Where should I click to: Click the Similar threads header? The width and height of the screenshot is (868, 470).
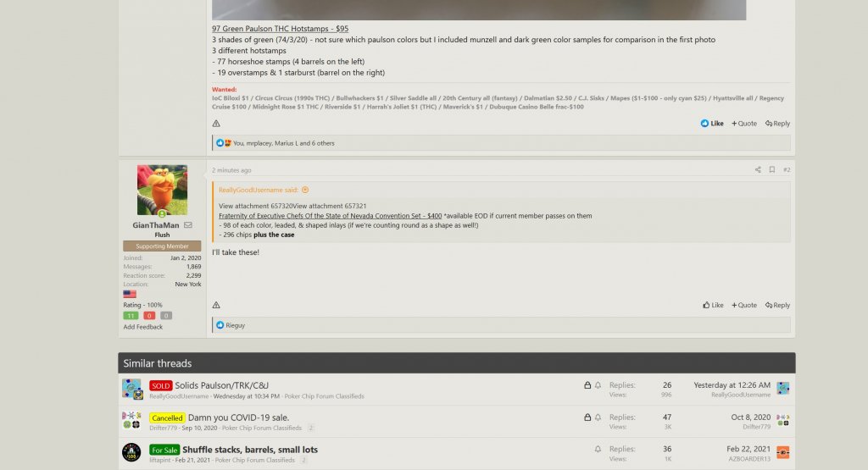point(457,363)
